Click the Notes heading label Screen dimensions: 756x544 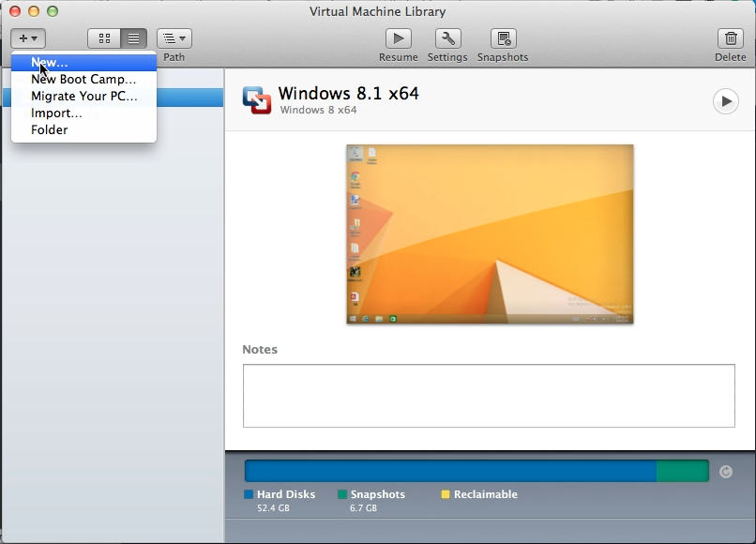tap(260, 349)
